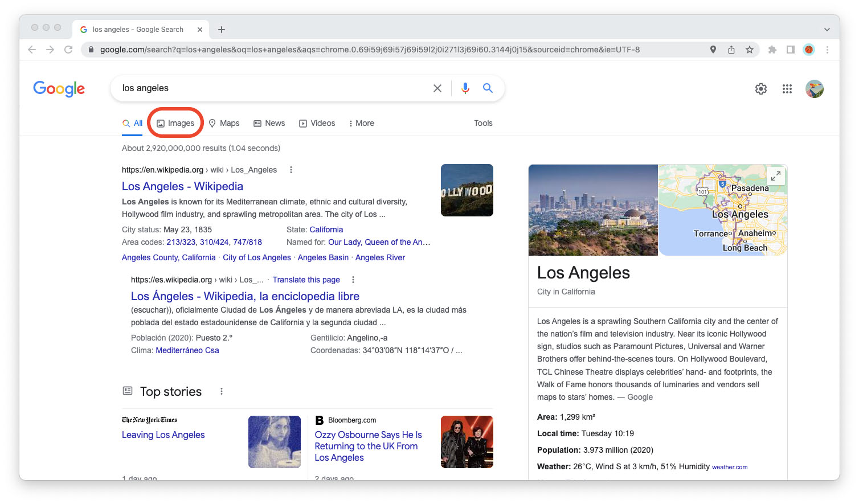Open Leaving Los Angeles story
859x504 pixels.
point(163,435)
